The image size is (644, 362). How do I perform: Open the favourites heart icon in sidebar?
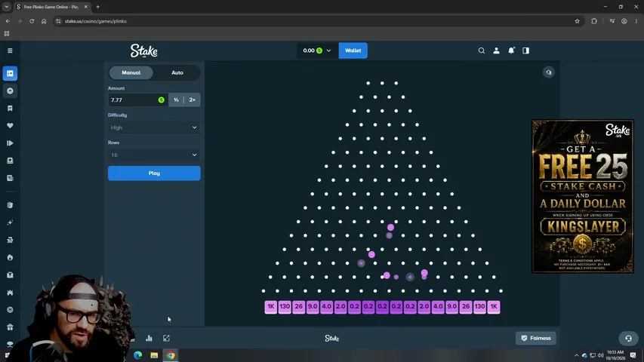coord(10,126)
